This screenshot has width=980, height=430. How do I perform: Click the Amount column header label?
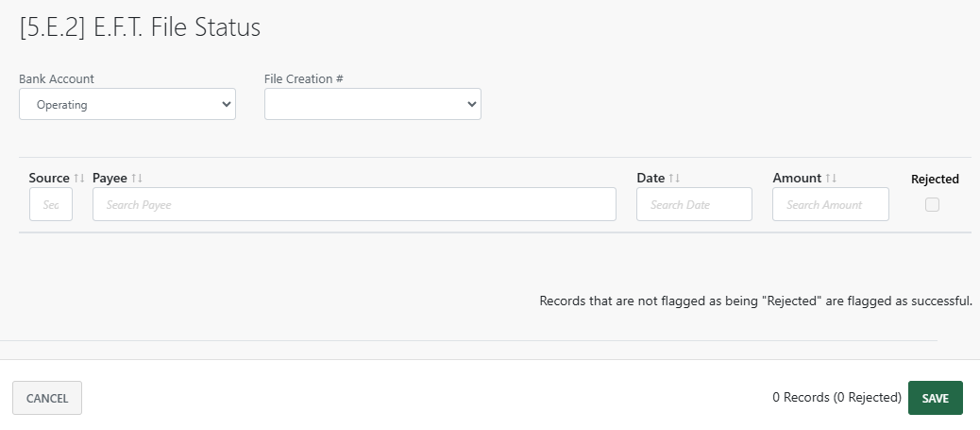coord(797,178)
